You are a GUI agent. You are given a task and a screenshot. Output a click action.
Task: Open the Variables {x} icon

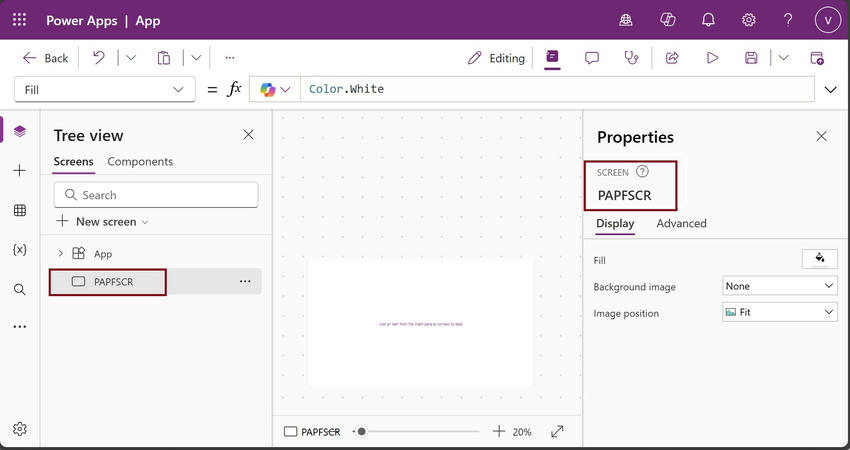pos(20,250)
